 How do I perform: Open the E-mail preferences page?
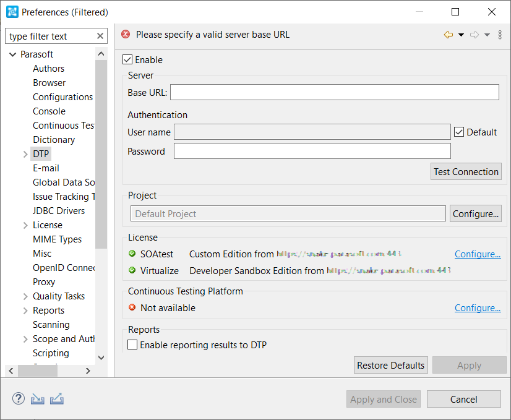[46, 168]
